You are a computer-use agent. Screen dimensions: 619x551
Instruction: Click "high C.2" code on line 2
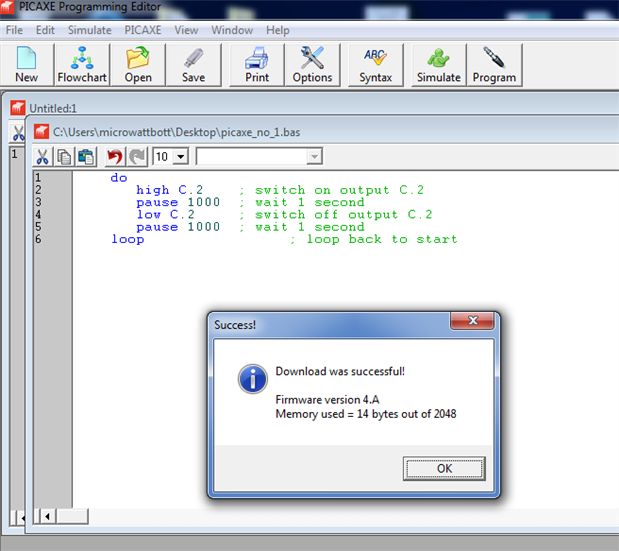[x=170, y=190]
